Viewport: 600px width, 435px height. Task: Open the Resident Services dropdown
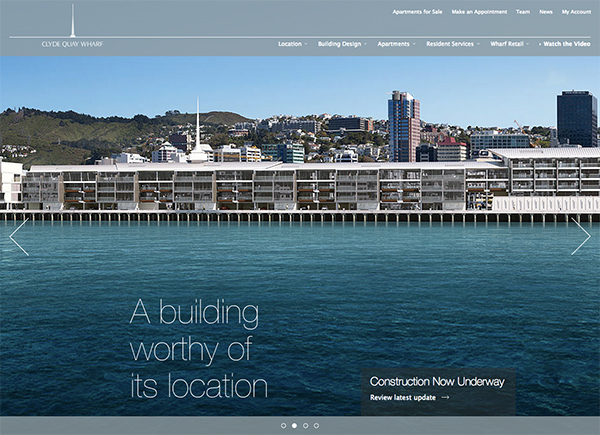coord(452,44)
